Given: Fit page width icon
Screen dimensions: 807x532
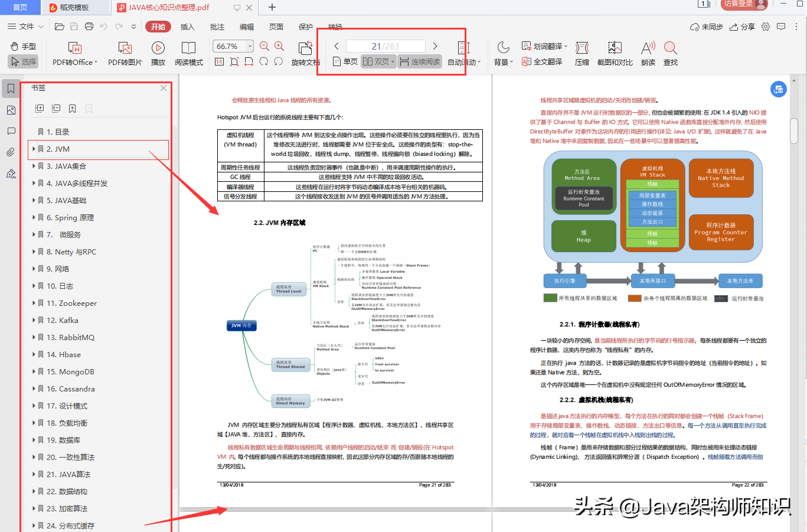Looking at the screenshot, I should coord(249,61).
